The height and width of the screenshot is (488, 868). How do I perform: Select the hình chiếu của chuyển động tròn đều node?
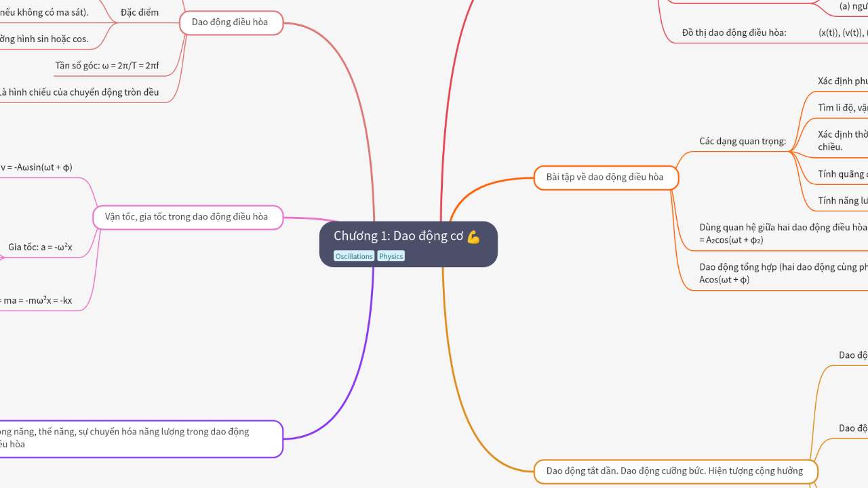(x=81, y=91)
